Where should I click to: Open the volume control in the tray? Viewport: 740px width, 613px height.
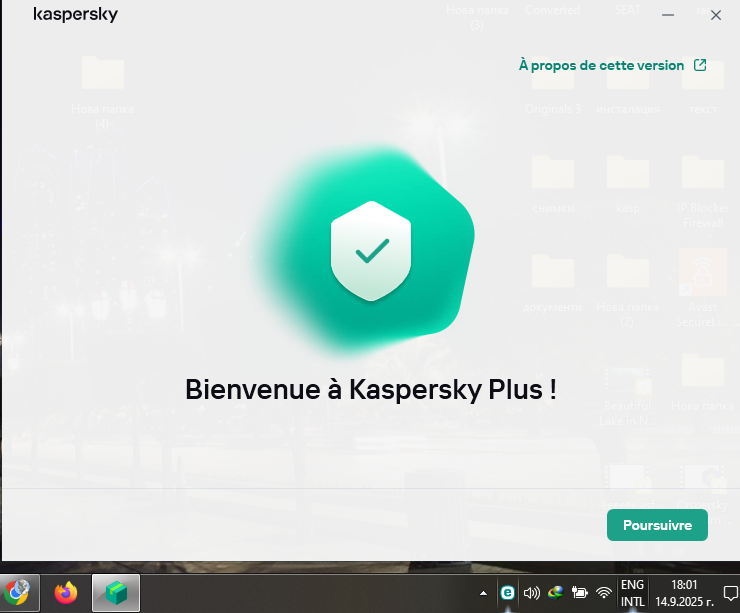[x=532, y=593]
